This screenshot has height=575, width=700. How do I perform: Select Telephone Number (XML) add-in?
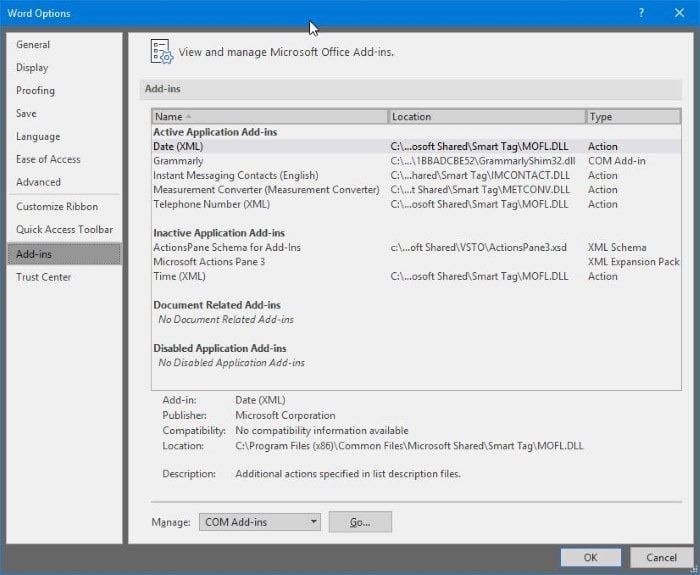coord(416,204)
